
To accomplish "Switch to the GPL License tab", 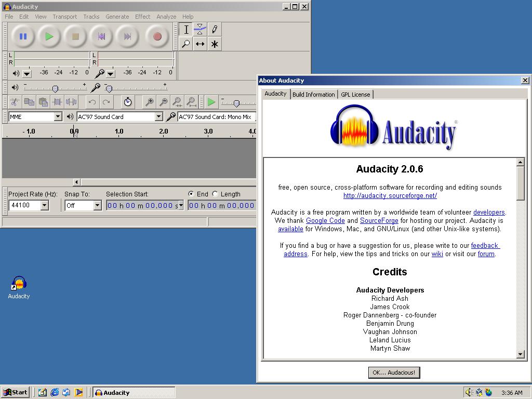I will click(355, 95).
